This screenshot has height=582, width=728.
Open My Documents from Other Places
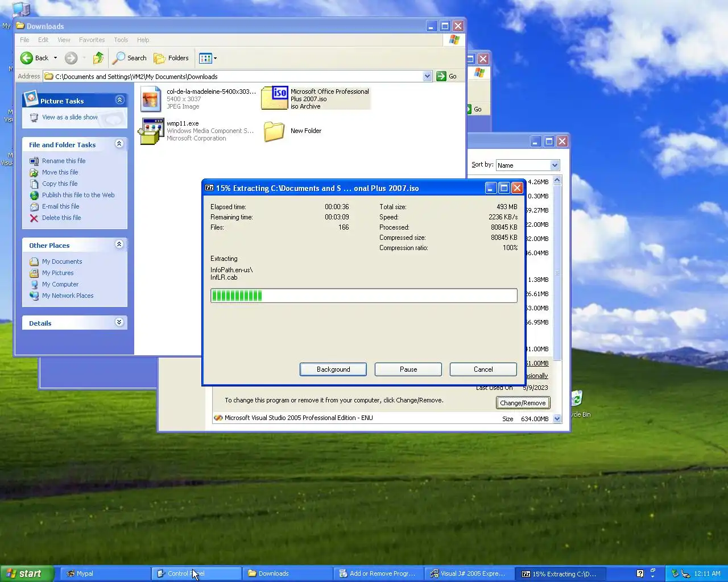point(62,261)
